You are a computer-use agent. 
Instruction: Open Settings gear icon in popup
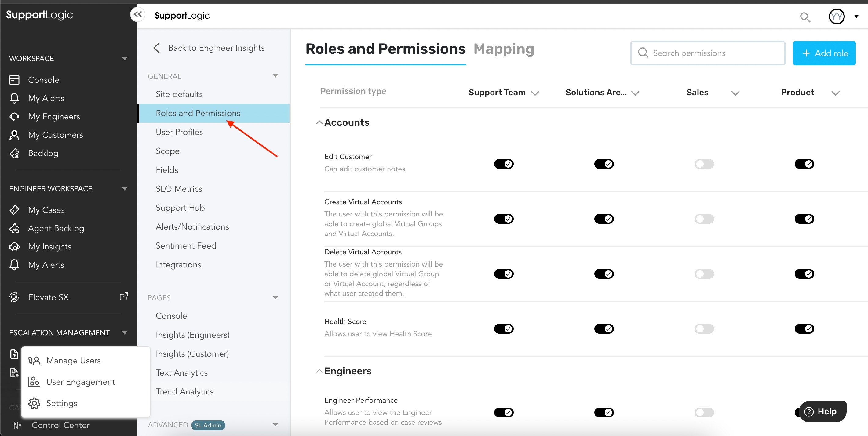34,403
